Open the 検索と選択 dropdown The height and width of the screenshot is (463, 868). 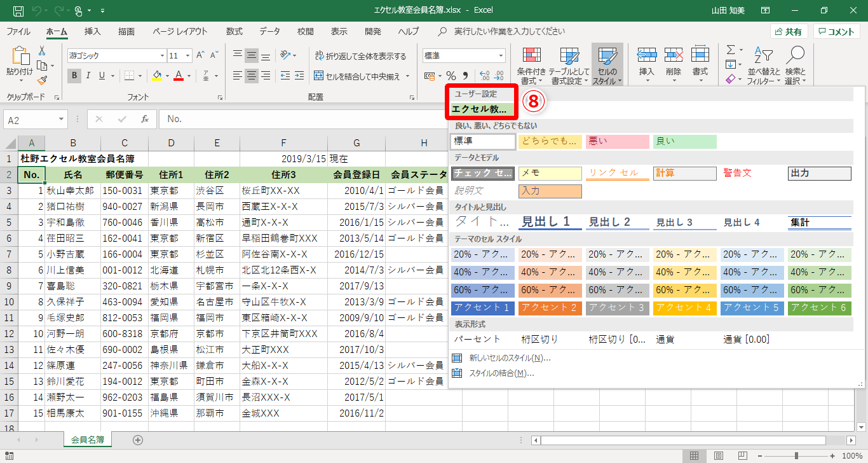pos(795,66)
